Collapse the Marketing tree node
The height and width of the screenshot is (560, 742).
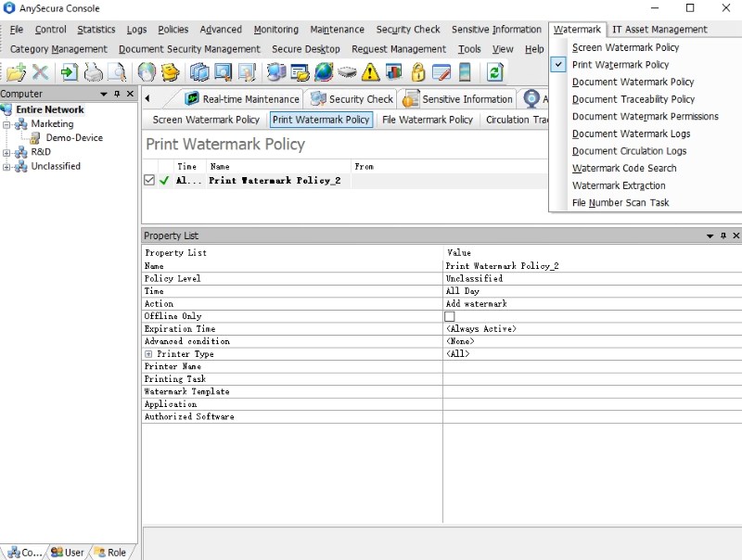[7, 124]
